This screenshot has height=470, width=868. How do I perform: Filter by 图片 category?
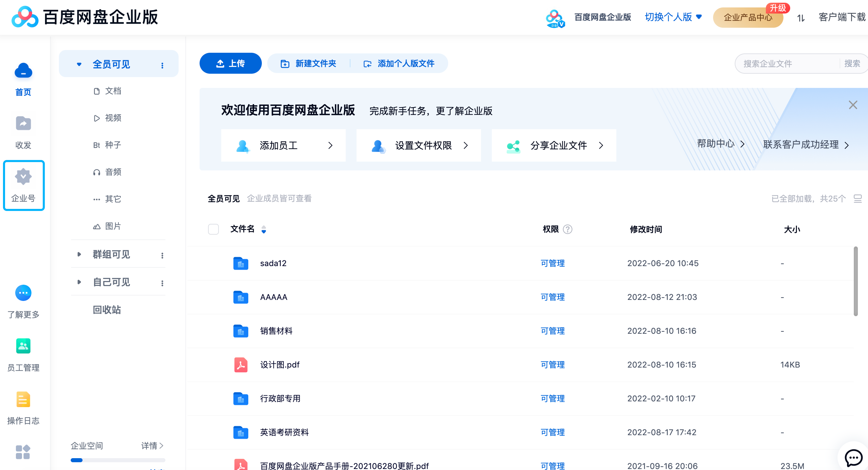[107, 226]
